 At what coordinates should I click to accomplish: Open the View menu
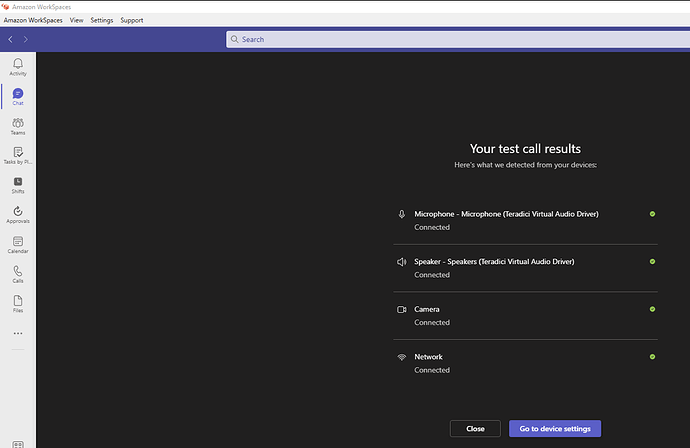tap(77, 20)
